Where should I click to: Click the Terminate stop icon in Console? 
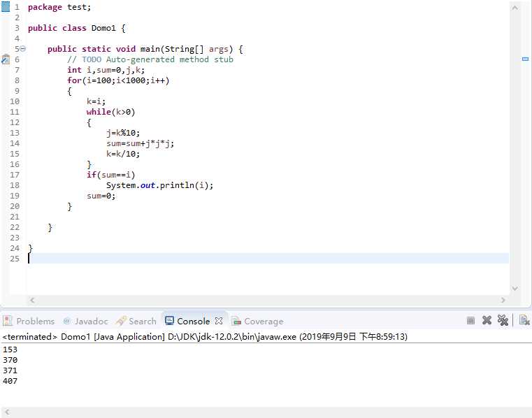[x=470, y=321]
